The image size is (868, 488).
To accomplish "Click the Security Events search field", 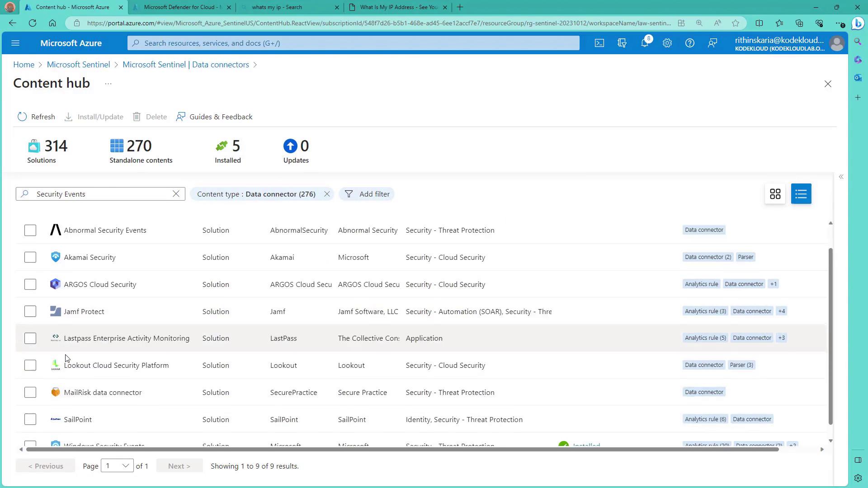I will (99, 194).
